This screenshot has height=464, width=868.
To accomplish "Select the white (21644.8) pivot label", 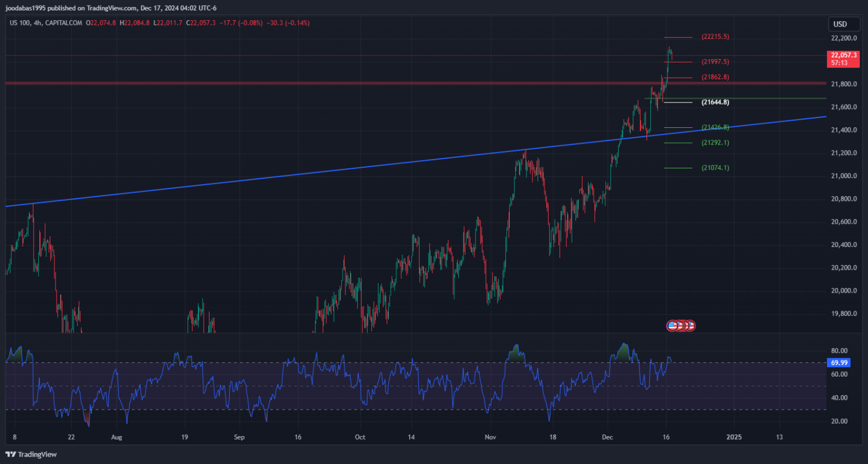I will 715,102.
